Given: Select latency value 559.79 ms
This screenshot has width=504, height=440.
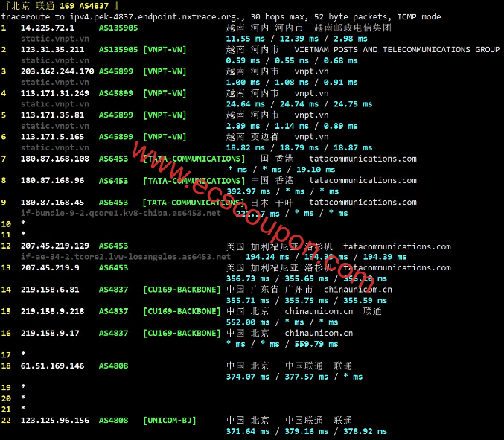Looking at the screenshot, I should coord(316,344).
